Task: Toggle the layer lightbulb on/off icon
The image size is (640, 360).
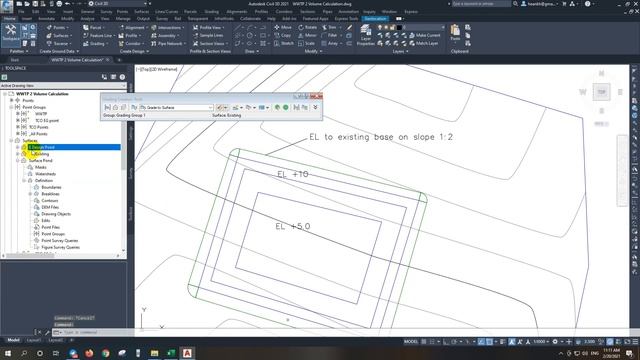Action: click(x=380, y=27)
